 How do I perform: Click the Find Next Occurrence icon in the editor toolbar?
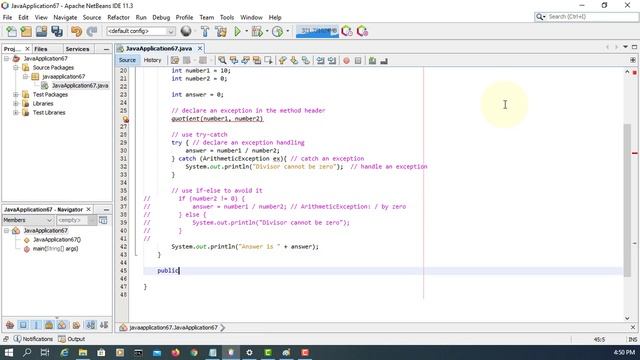point(245,60)
